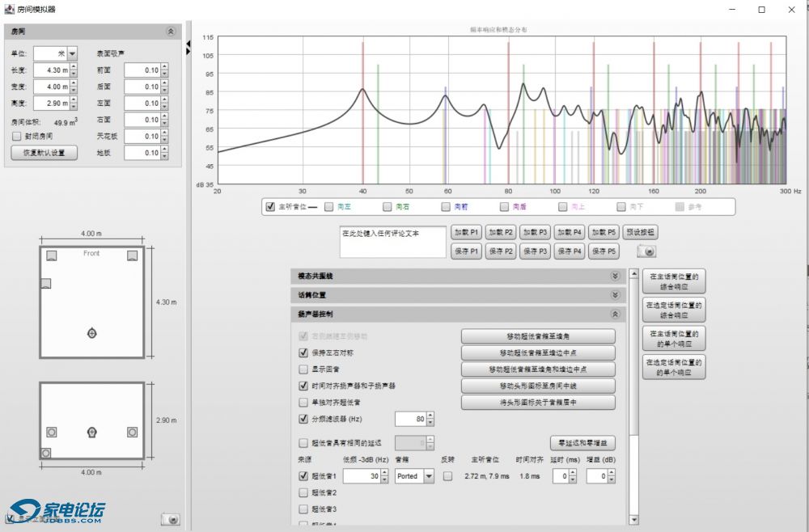
Task: Open the 房间模拟器 window app icon menu
Action: point(9,9)
